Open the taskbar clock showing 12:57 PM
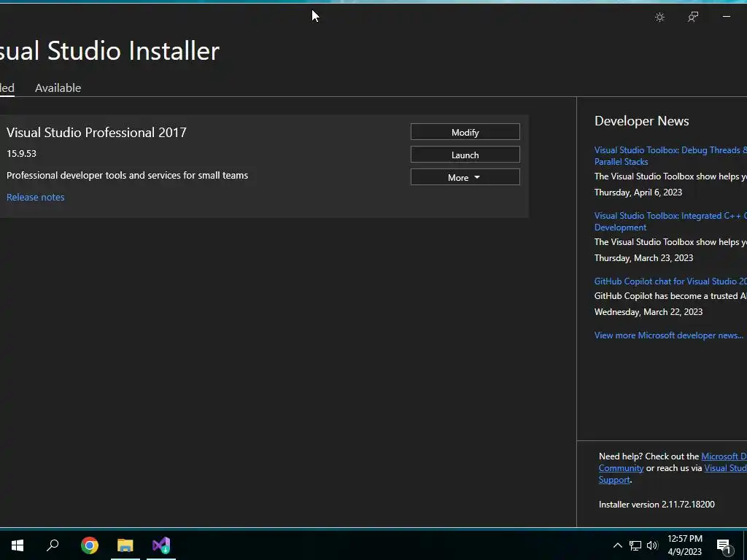The width and height of the screenshot is (747, 560). coord(684,545)
